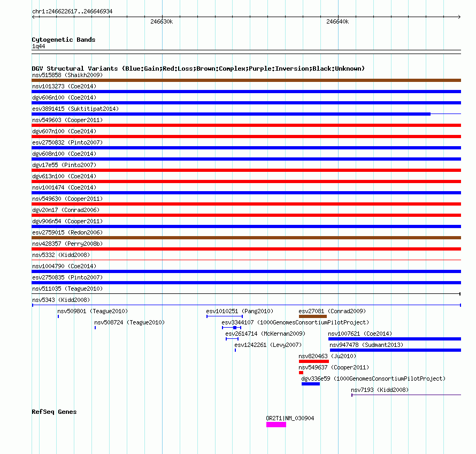Click esv2750835 (Pinto2007) label
Screen dimensions: 476x454
tap(67, 277)
